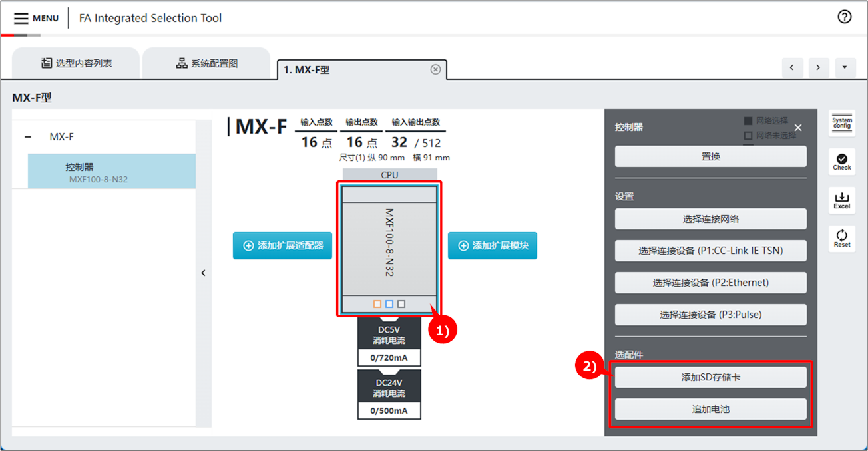868x451 pixels.
Task: Run the Check function
Action: click(841, 161)
